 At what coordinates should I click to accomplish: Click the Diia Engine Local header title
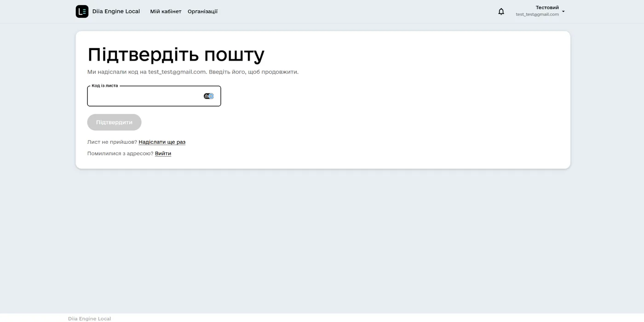(x=116, y=11)
